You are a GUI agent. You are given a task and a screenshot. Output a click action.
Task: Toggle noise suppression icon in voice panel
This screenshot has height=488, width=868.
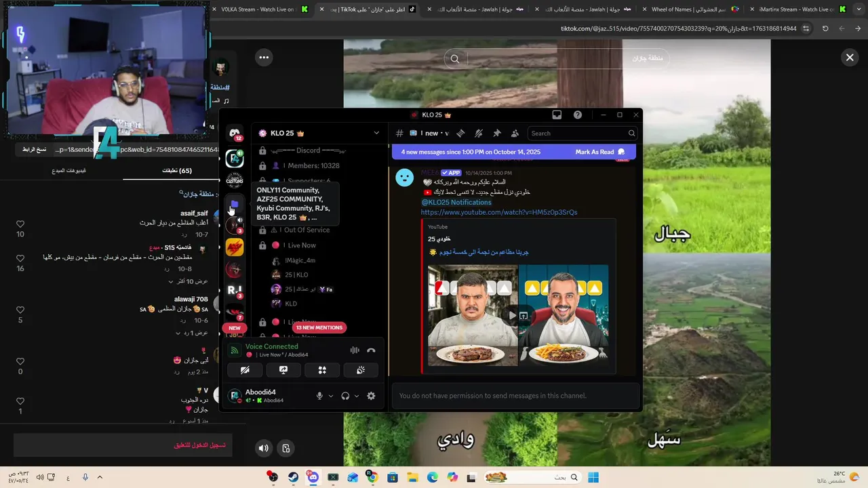click(355, 350)
